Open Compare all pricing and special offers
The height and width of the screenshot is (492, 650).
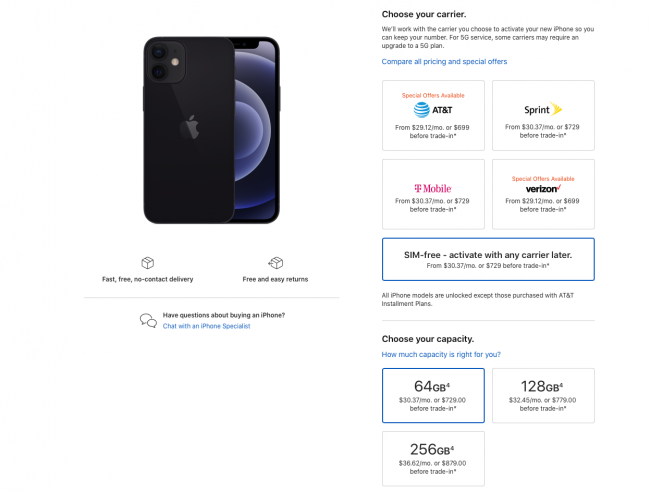[444, 61]
